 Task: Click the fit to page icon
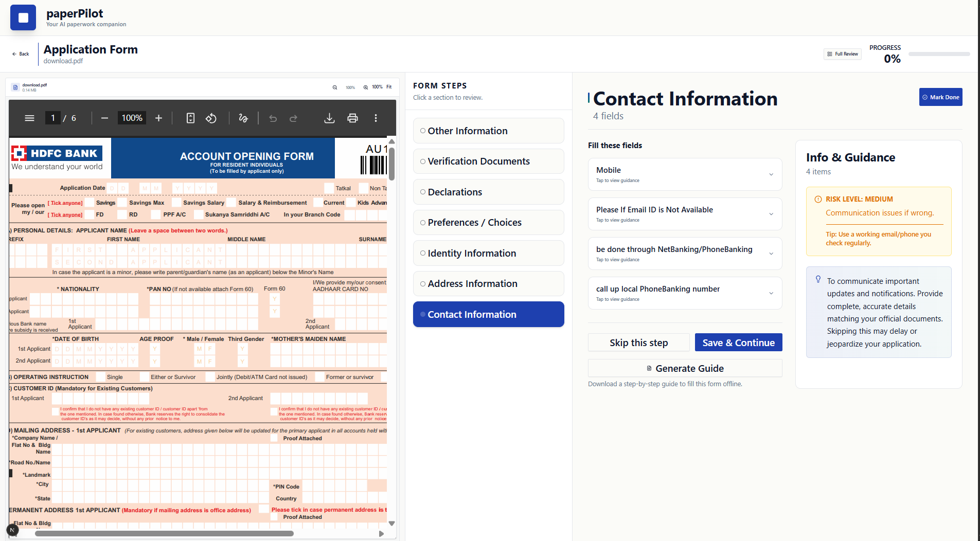pos(190,118)
